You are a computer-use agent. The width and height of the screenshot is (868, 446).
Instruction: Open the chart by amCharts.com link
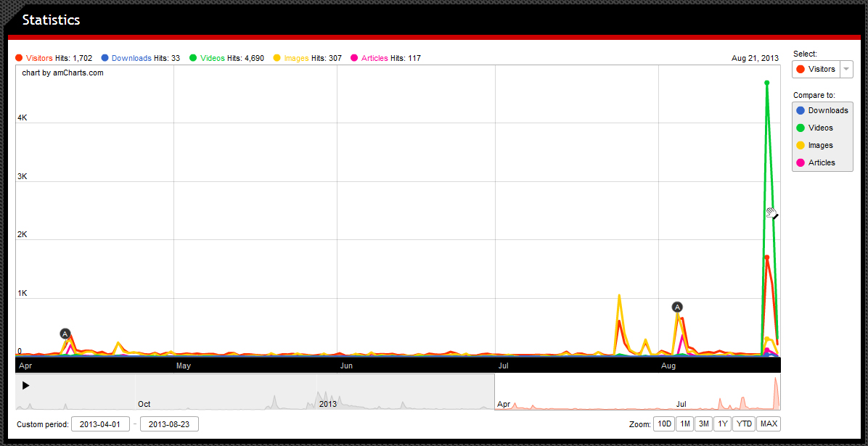pyautogui.click(x=62, y=73)
